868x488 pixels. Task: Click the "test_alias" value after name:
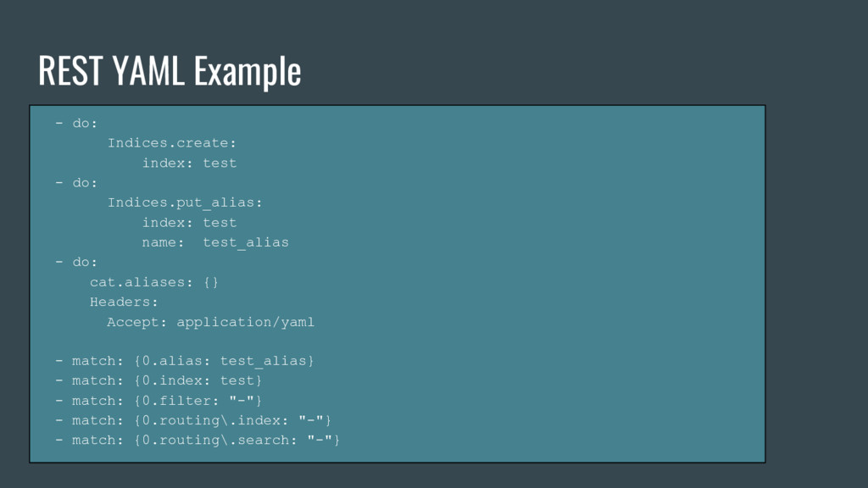tap(246, 242)
